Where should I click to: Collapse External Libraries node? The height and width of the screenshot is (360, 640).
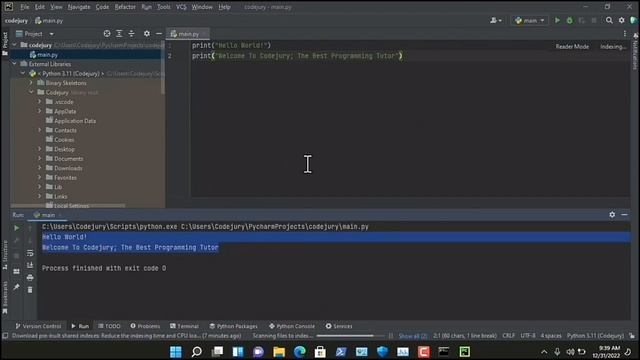(x=15, y=64)
